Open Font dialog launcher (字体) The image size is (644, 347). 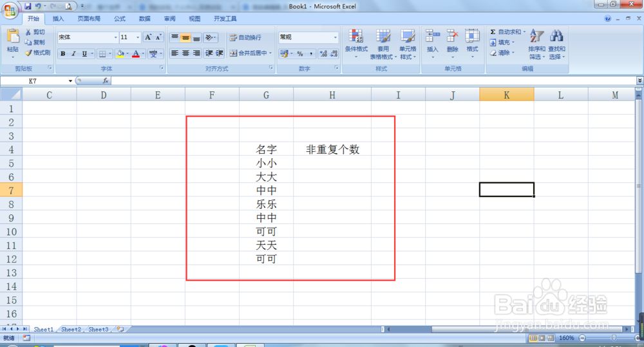(162, 68)
